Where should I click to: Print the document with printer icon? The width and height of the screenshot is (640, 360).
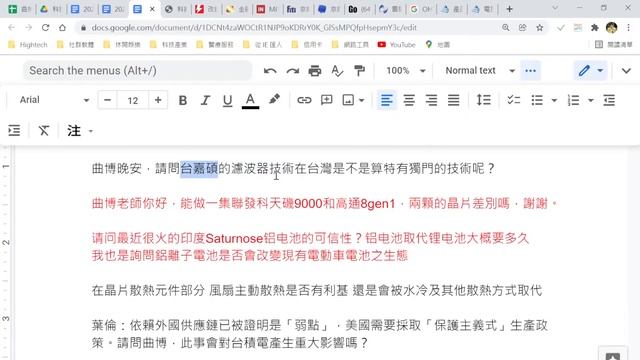tap(315, 71)
